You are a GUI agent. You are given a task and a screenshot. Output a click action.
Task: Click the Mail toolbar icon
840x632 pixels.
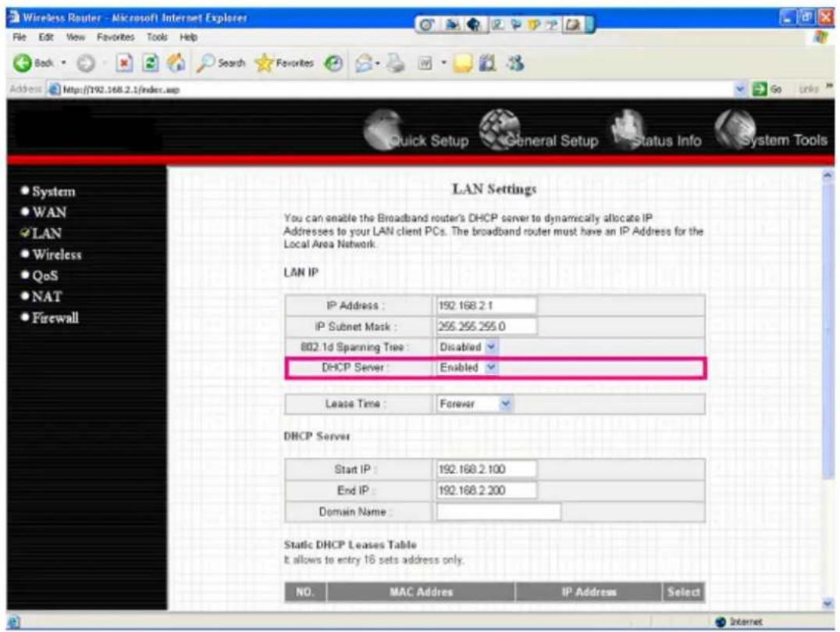(364, 64)
